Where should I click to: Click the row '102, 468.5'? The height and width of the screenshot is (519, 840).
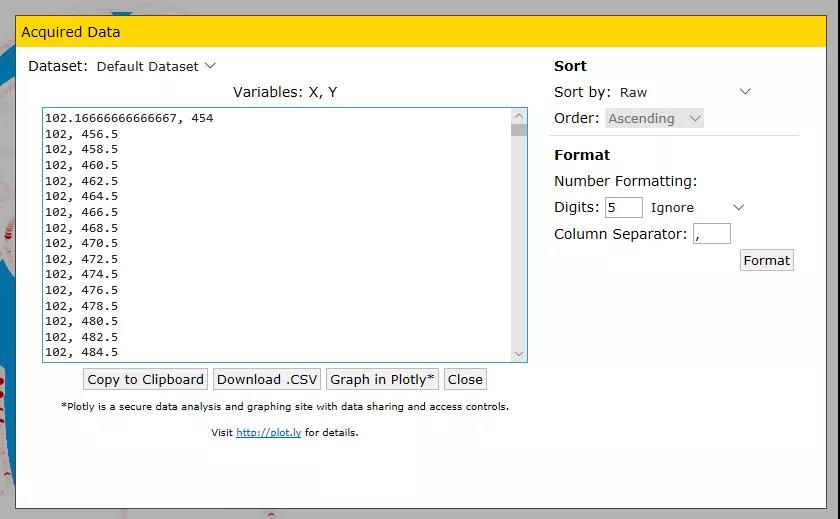(81, 228)
